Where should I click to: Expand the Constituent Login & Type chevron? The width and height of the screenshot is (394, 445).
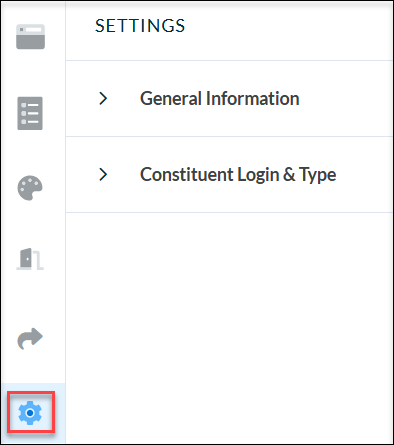[103, 174]
